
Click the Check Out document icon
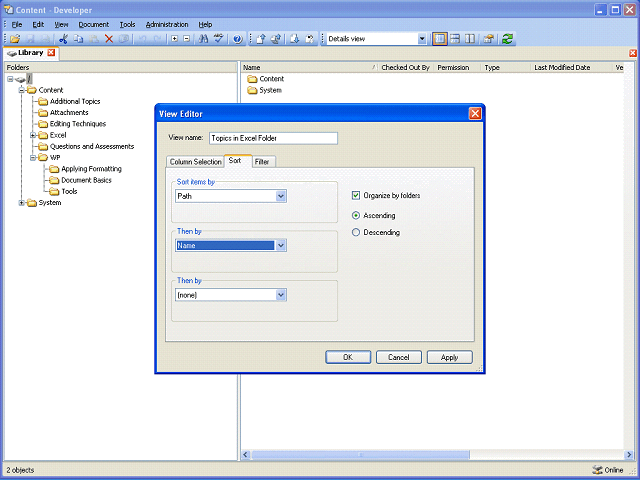click(295, 39)
